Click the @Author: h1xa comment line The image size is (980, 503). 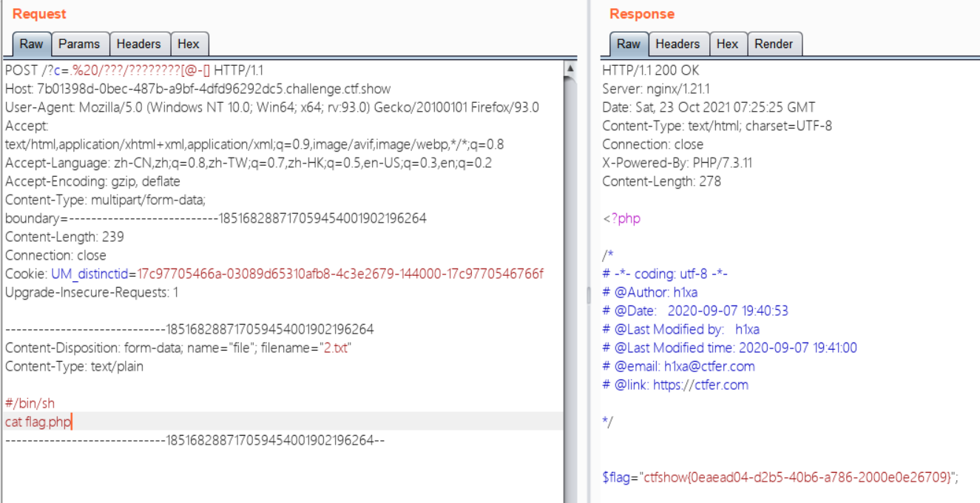tap(649, 292)
